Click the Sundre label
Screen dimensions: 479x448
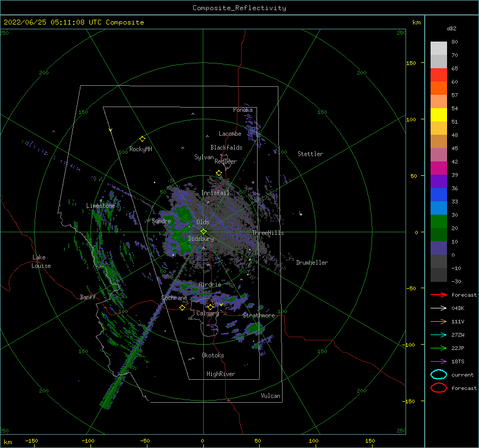pos(161,221)
